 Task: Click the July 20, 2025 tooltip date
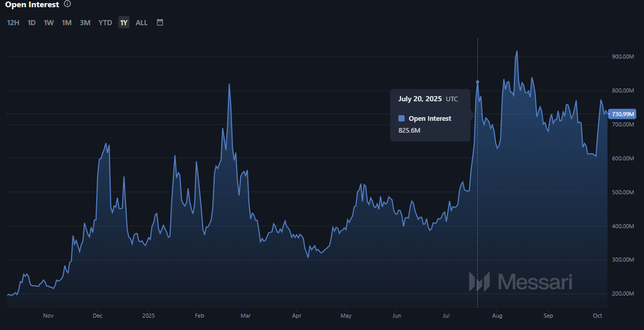tap(420, 99)
